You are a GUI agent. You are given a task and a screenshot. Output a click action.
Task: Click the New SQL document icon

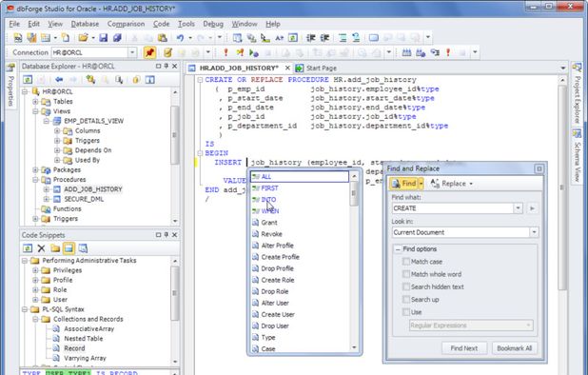pos(18,38)
